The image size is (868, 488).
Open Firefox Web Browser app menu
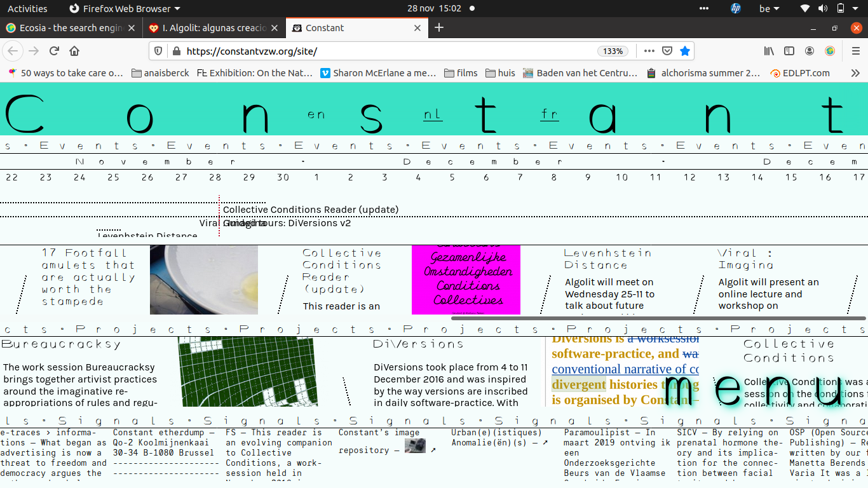coord(125,8)
